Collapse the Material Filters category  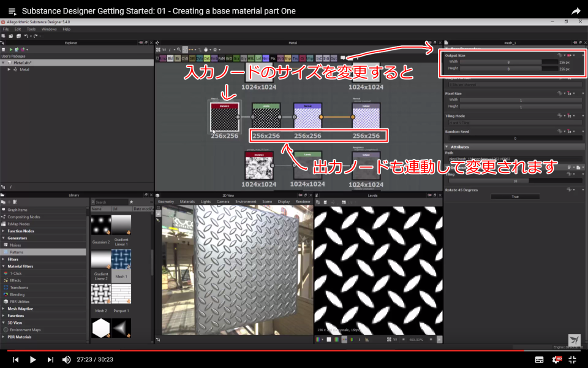pos(4,266)
